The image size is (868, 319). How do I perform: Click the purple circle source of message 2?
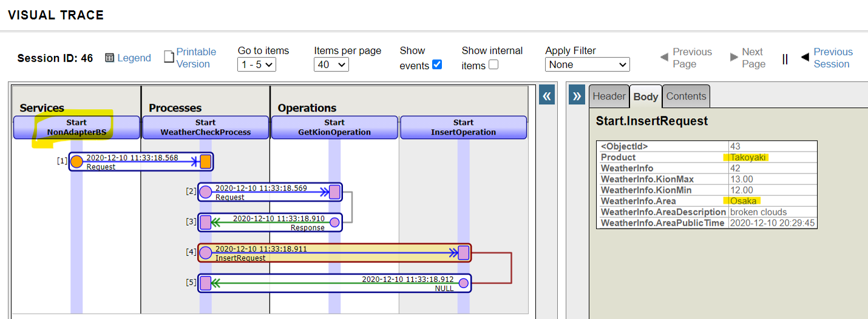click(x=206, y=192)
